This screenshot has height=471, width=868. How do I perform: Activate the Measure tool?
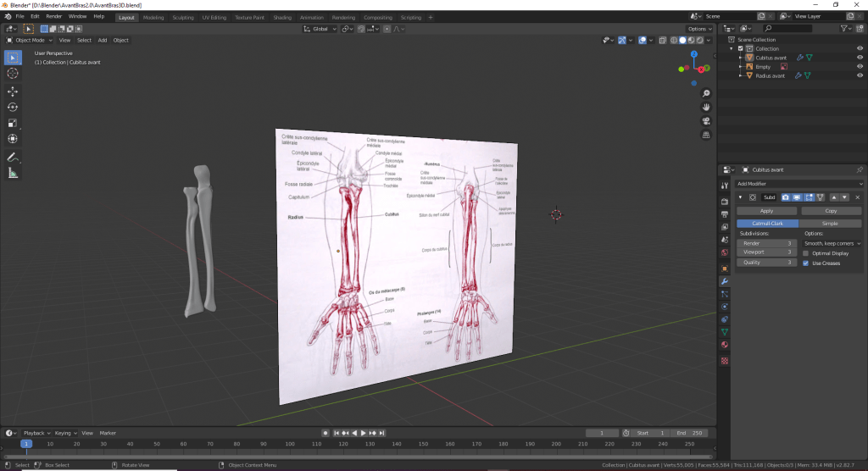point(13,174)
